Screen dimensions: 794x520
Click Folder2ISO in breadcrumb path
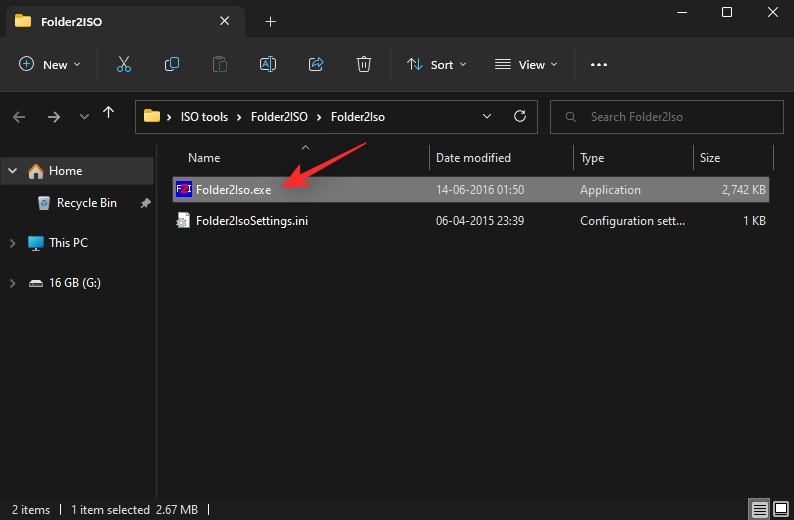(x=279, y=117)
